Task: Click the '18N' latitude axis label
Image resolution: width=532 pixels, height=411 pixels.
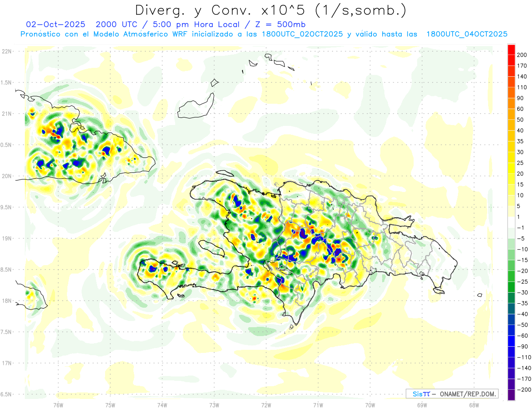Action: 7,301
